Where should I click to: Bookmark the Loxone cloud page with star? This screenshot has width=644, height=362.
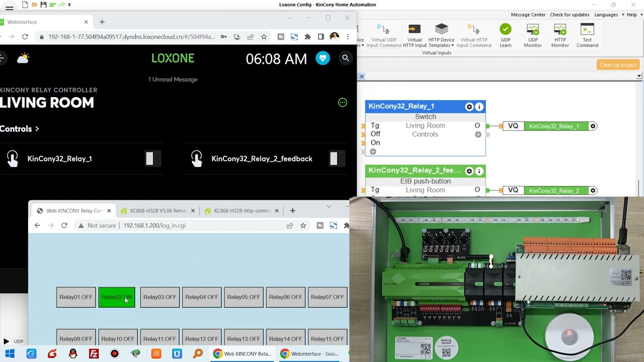click(264, 37)
